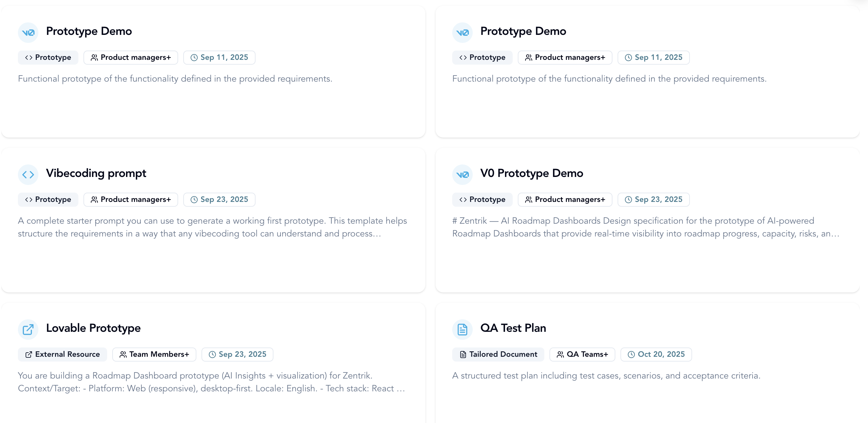
Task: Click the people icon in QA Teams+ badge
Action: pos(560,354)
